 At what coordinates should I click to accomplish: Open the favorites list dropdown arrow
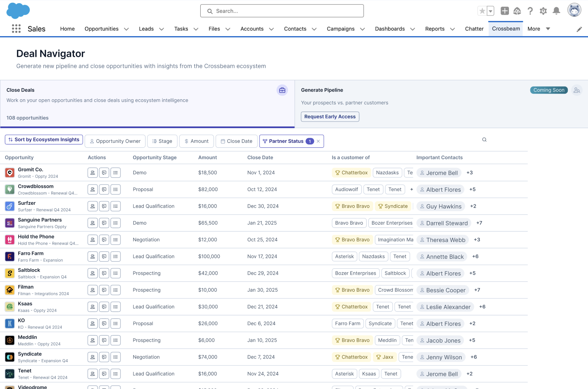491,11
